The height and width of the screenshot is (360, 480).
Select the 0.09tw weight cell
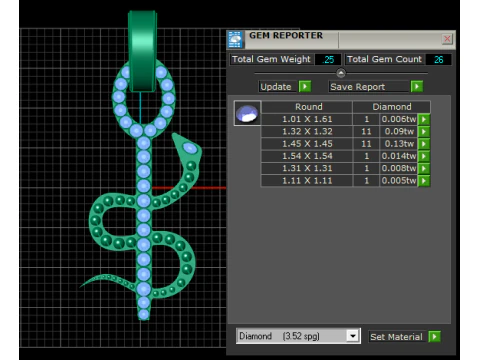tap(399, 132)
